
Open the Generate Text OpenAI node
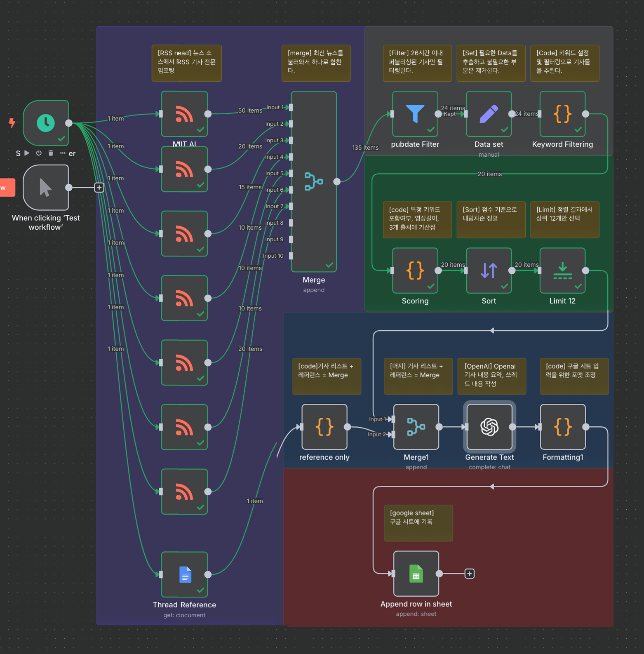point(489,427)
